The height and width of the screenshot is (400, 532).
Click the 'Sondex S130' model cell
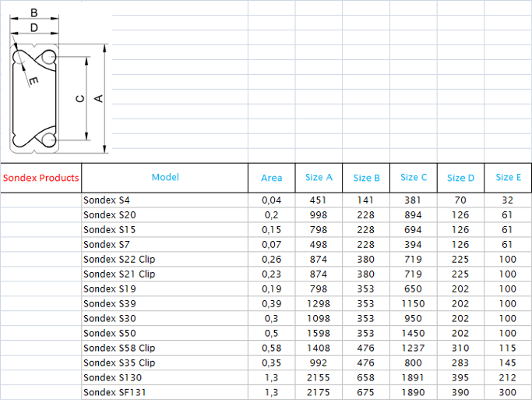165,377
